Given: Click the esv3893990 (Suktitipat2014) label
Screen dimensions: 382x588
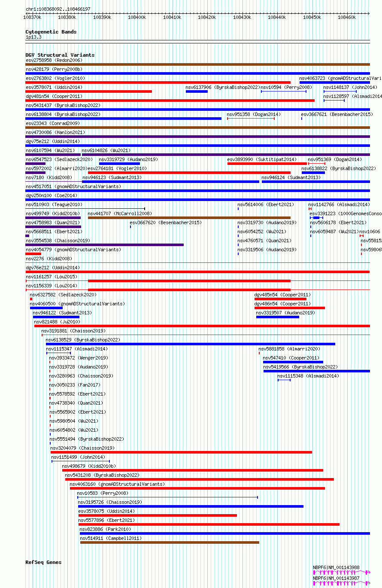Looking at the screenshot, I should coord(262,159).
